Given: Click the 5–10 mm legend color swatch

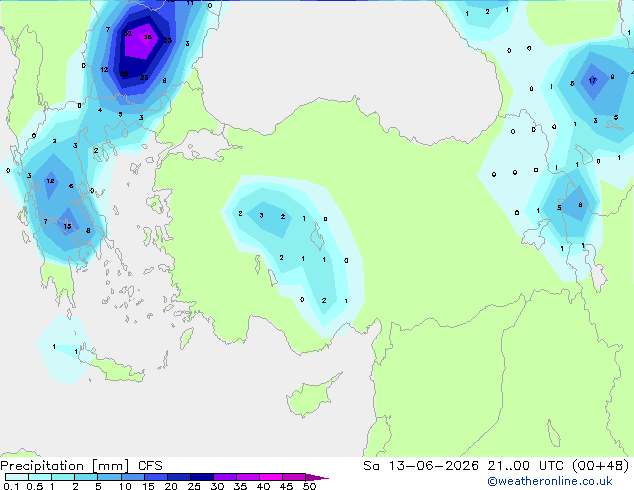Looking at the screenshot, I should 110,477.
